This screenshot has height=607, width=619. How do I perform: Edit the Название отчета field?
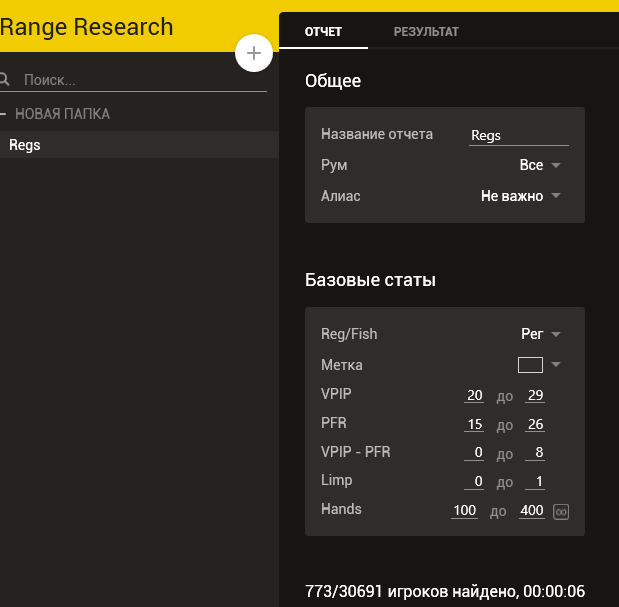click(518, 136)
